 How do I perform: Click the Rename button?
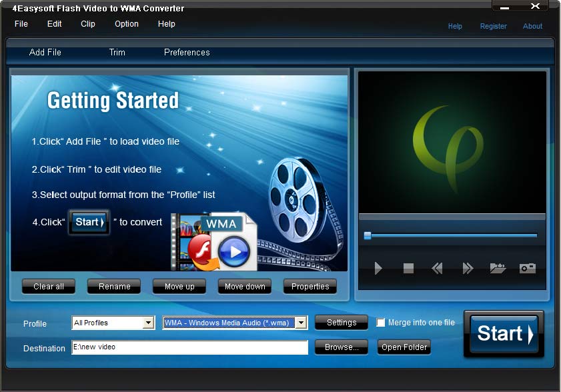pos(114,287)
